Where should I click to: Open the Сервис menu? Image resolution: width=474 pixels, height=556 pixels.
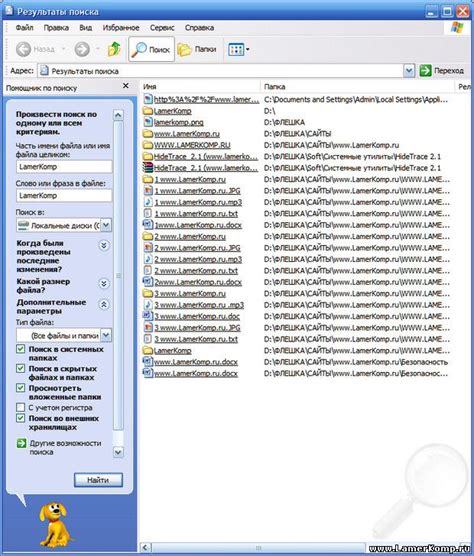point(162,28)
